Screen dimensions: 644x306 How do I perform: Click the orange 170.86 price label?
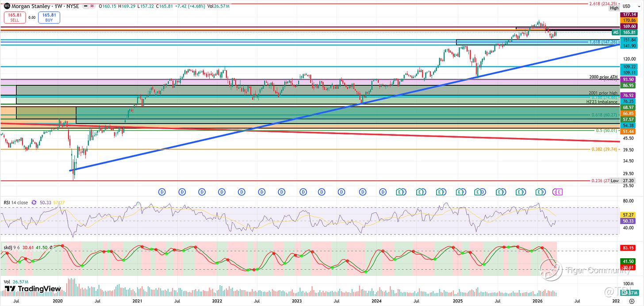[x=629, y=20]
